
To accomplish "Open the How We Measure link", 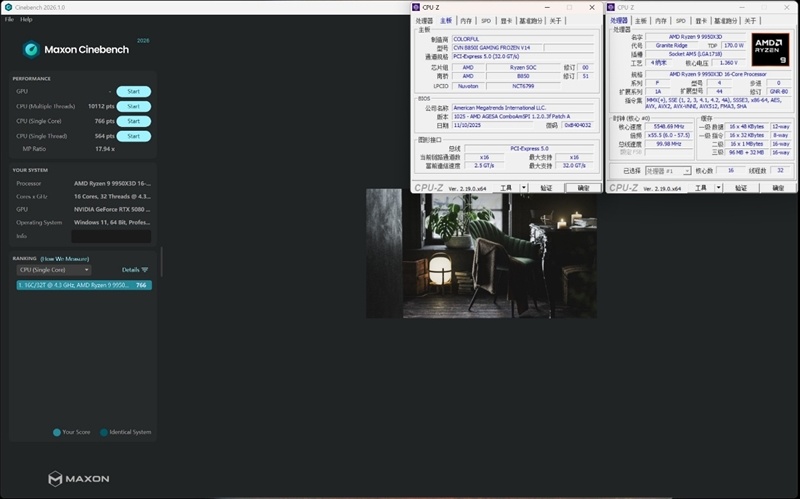I will [65, 259].
